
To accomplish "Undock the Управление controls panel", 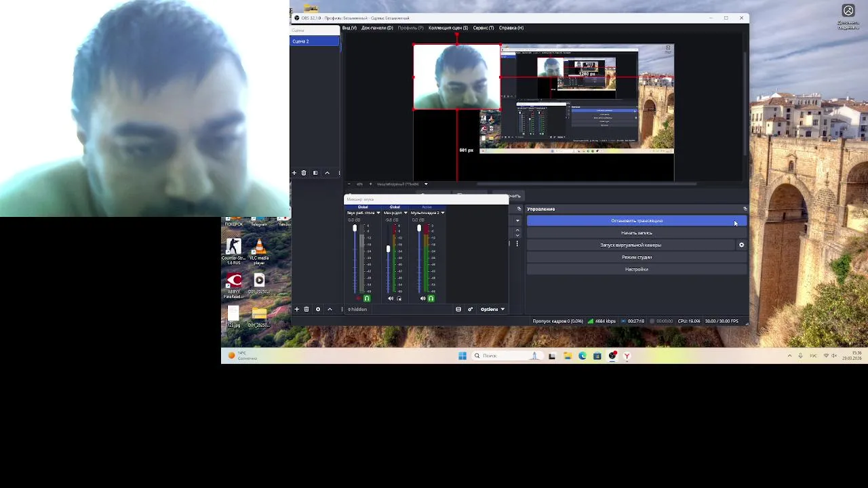I will (x=745, y=209).
